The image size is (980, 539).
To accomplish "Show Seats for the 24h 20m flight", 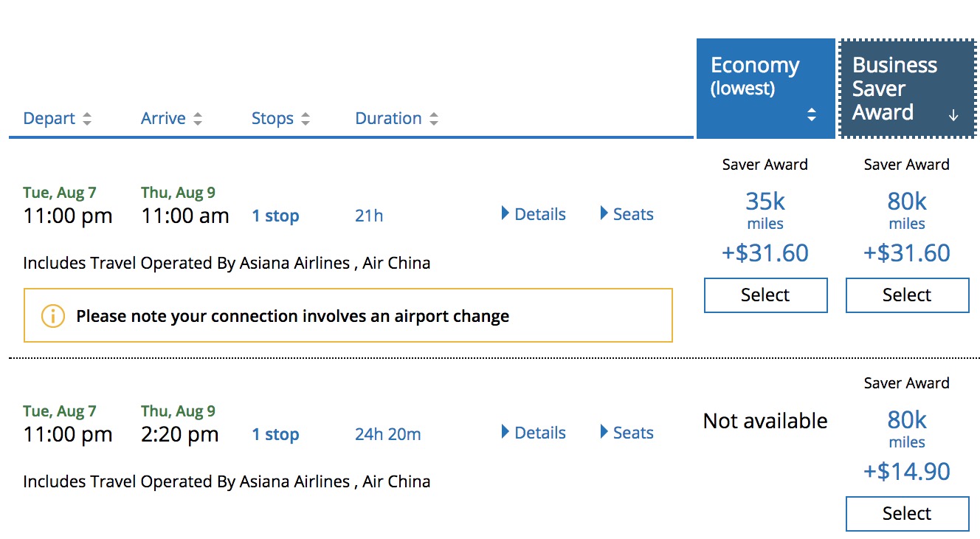I will (x=627, y=433).
